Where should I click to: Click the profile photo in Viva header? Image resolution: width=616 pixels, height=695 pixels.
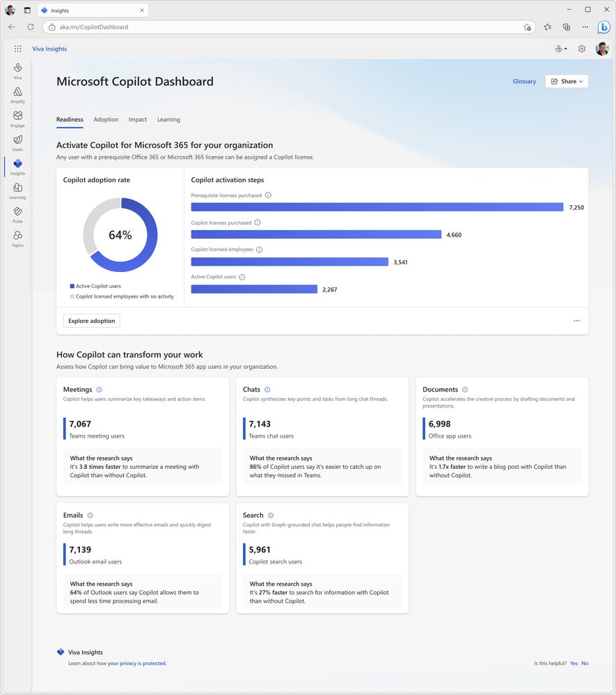[602, 49]
